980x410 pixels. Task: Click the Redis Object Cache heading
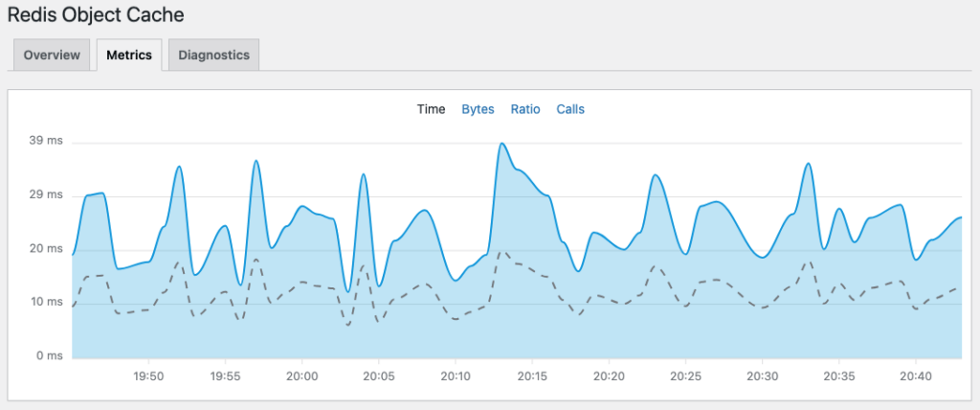pos(96,15)
